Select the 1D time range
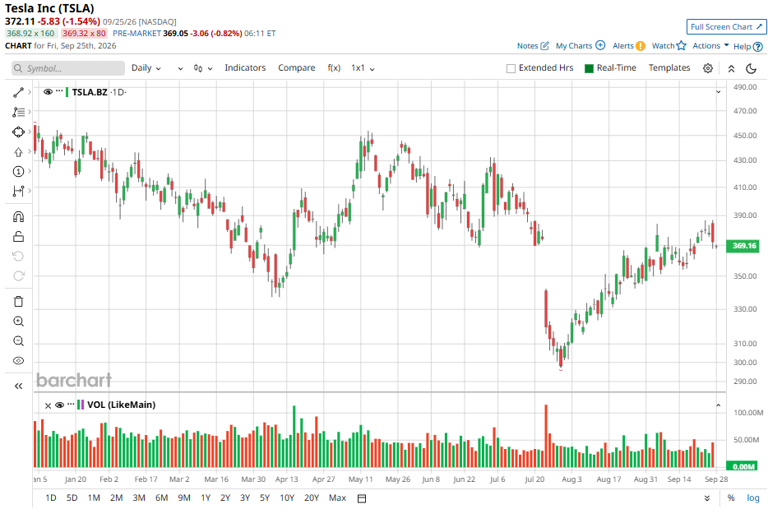768x523 pixels. coord(50,498)
